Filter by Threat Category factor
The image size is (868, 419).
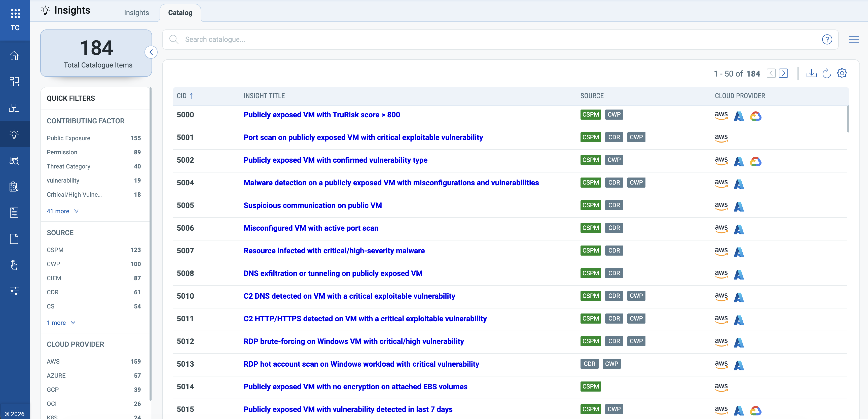point(94,166)
